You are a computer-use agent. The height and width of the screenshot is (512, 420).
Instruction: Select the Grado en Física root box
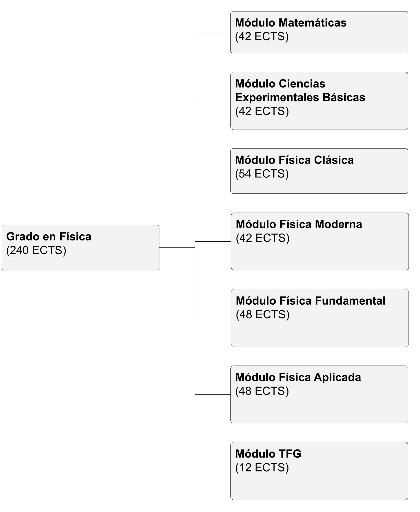point(80,248)
